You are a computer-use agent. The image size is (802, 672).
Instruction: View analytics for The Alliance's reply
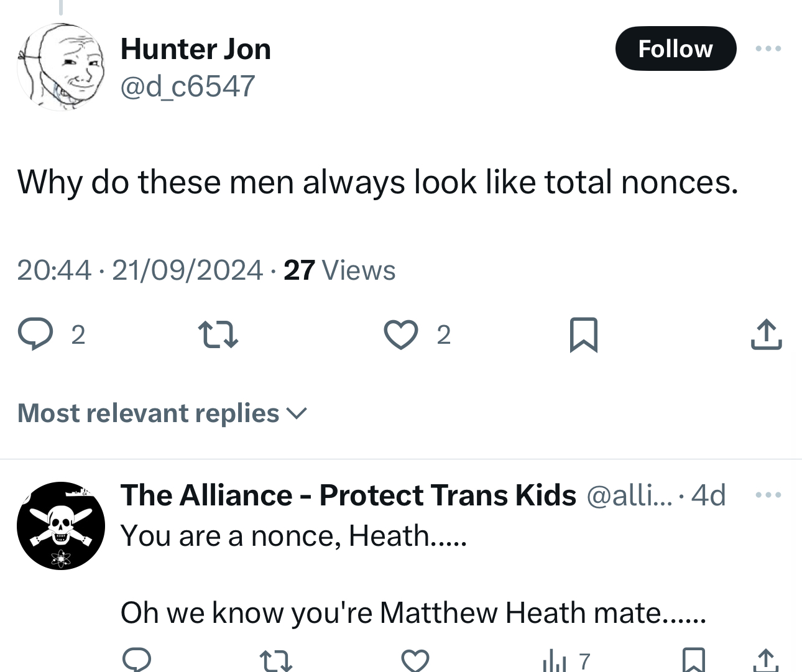tap(555, 660)
